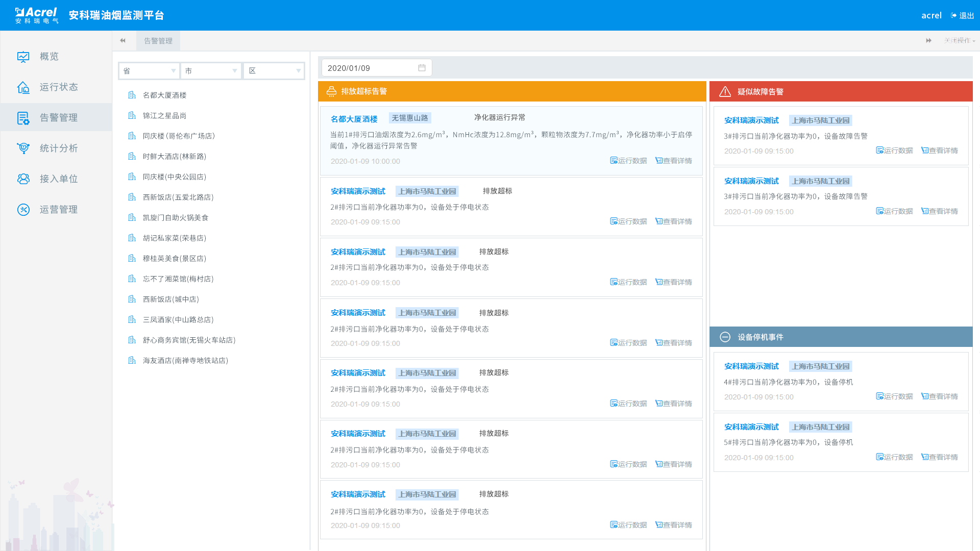Click the minus circle icon on 设备停机事件

point(725,337)
